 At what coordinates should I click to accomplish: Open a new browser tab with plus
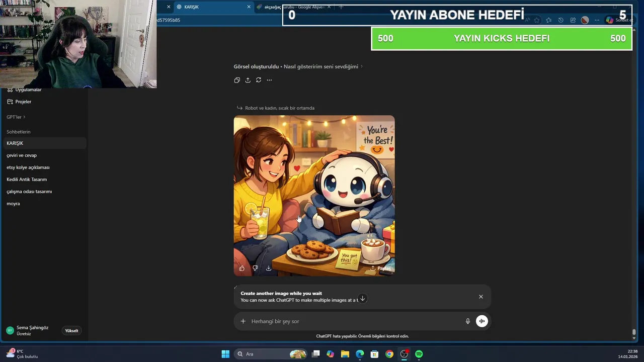(341, 7)
